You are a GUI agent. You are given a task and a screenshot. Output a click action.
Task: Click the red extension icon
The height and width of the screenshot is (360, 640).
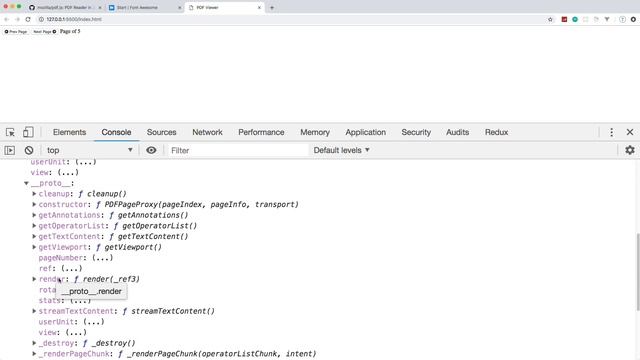564,19
